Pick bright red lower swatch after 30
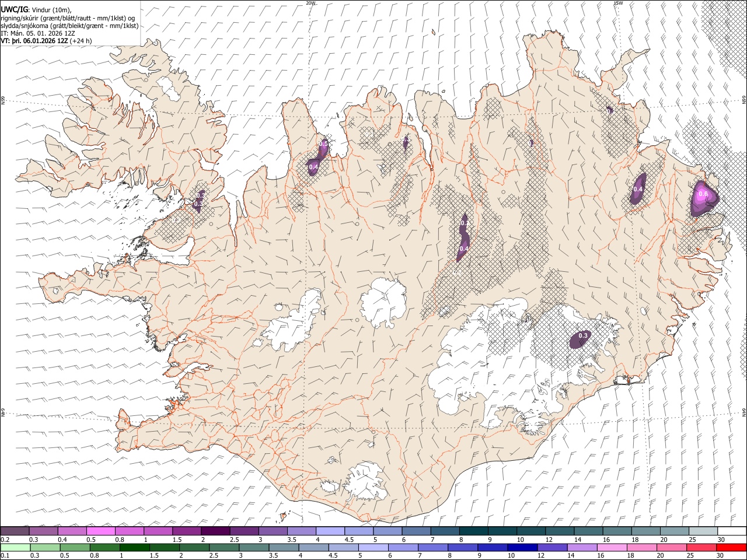 click(731, 547)
